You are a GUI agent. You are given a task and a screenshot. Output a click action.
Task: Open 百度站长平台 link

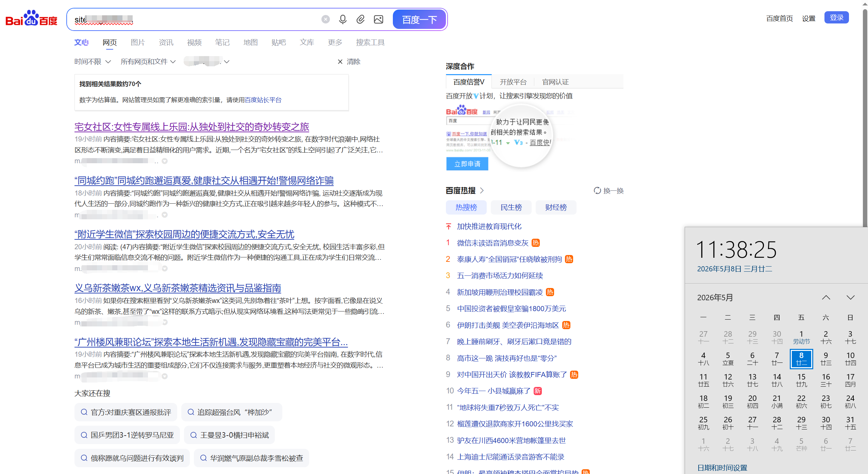(x=263, y=100)
